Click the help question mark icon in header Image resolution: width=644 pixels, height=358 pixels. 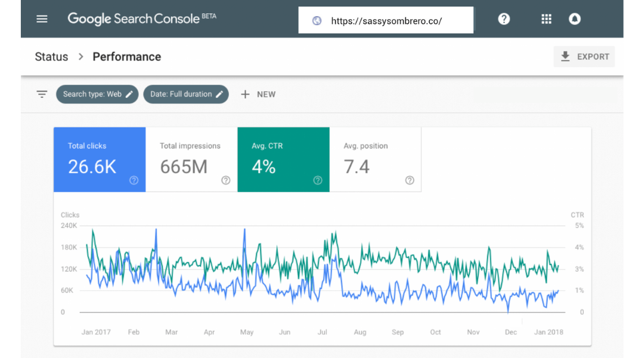[504, 19]
